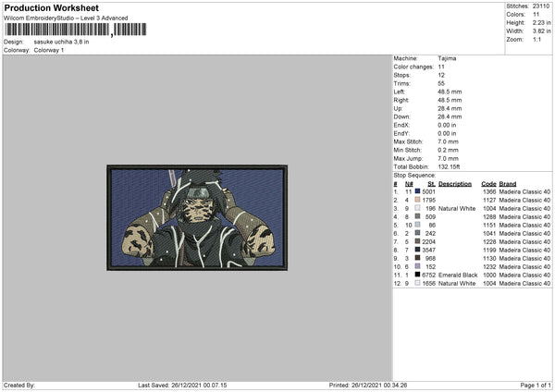
Task: Select the Zoom value '1:1'
Action: [x=536, y=40]
